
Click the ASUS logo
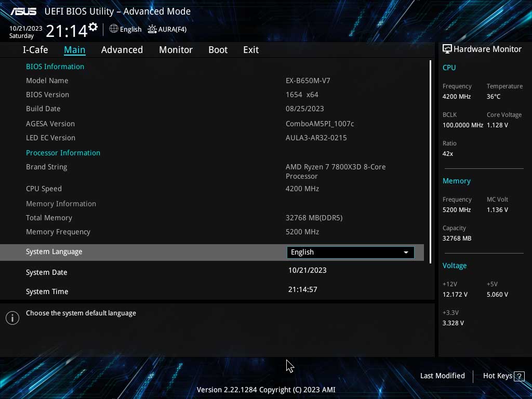coord(23,11)
